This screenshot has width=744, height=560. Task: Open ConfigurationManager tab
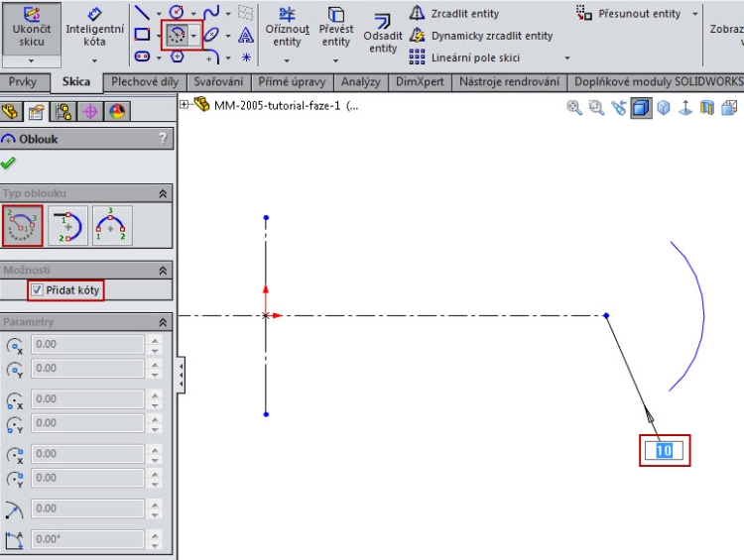(63, 112)
